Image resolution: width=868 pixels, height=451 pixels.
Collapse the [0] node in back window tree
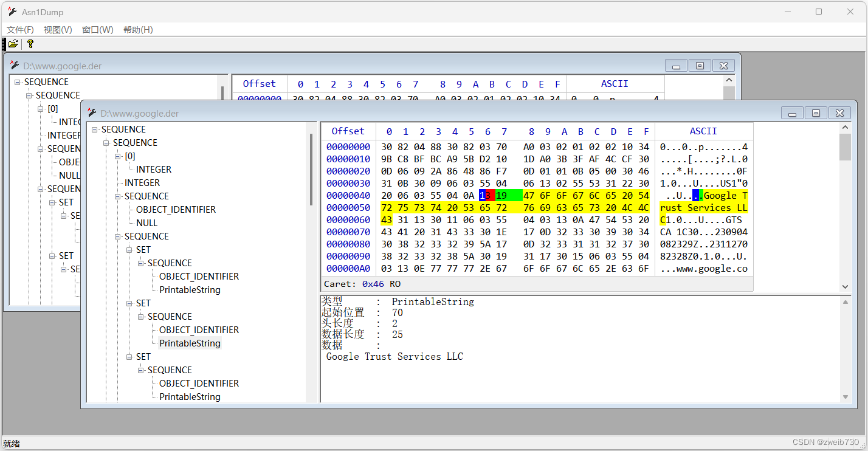[x=41, y=109]
